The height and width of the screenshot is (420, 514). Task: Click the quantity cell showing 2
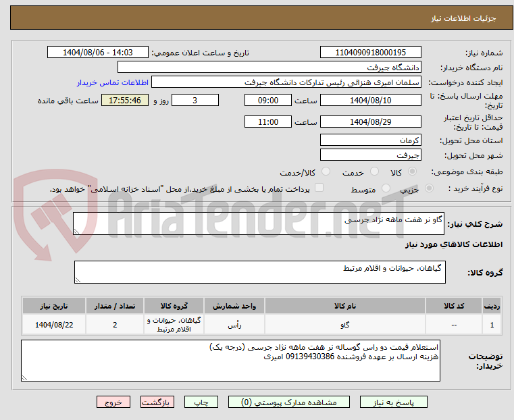click(x=115, y=325)
